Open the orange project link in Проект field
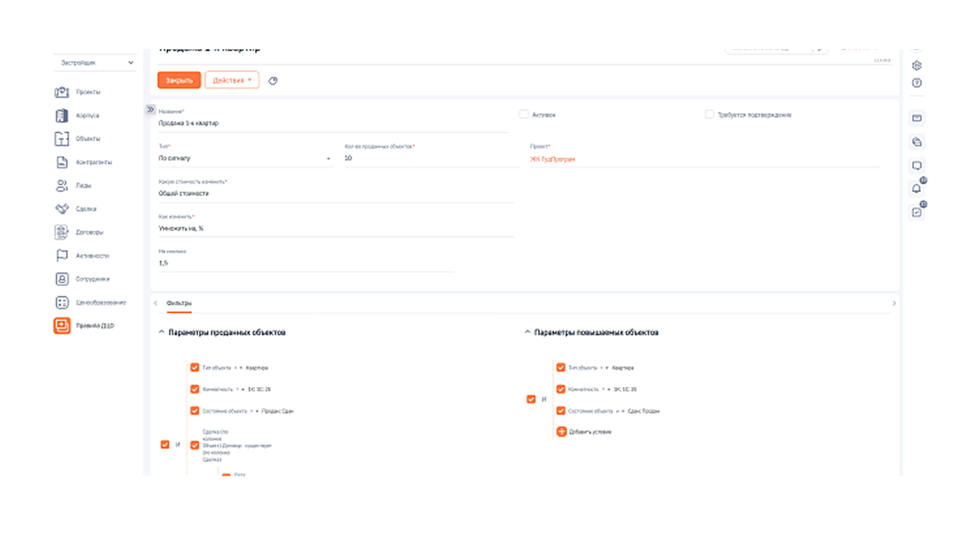The image size is (980, 540). click(552, 159)
